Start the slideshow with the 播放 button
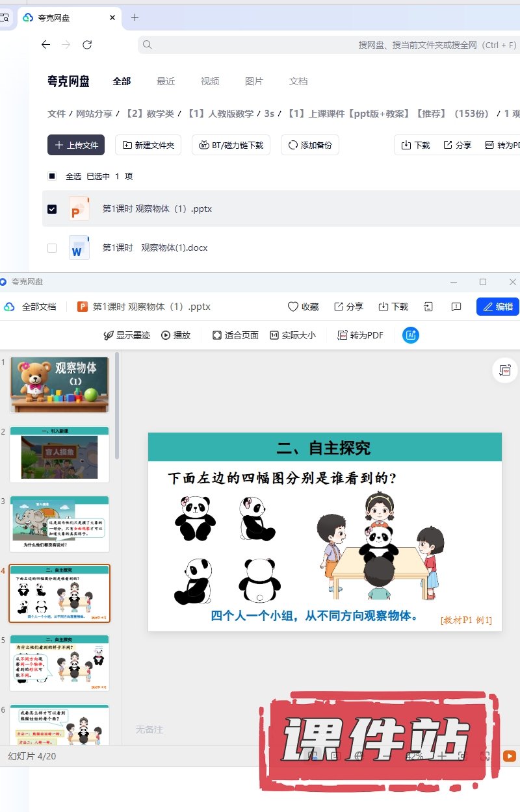 coord(176,335)
